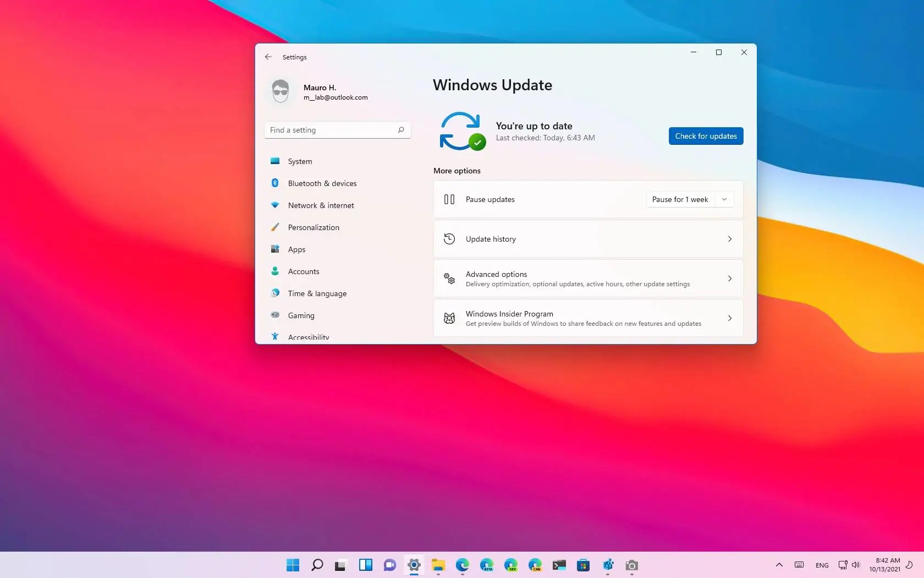Select the System icon in Settings sidebar
The image size is (924, 578).
[x=275, y=161]
